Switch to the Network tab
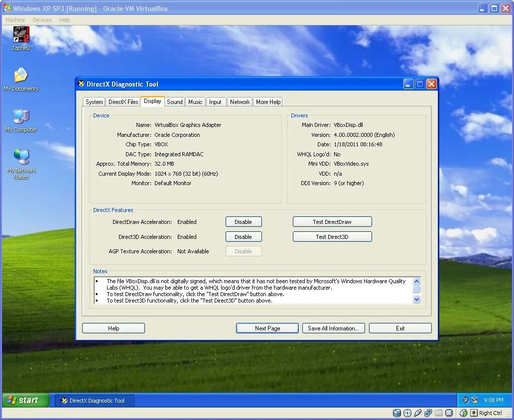Image resolution: width=514 pixels, height=420 pixels. [240, 102]
